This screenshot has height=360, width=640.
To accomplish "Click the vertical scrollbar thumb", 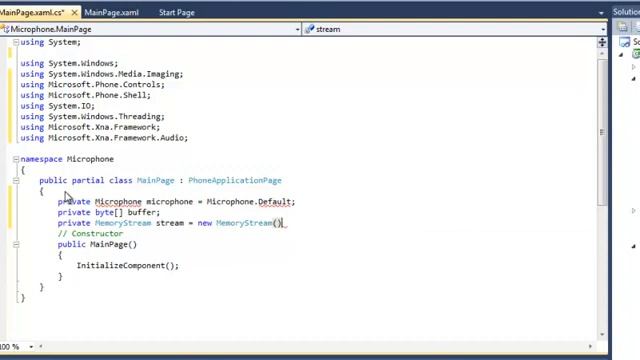I will click(602, 132).
